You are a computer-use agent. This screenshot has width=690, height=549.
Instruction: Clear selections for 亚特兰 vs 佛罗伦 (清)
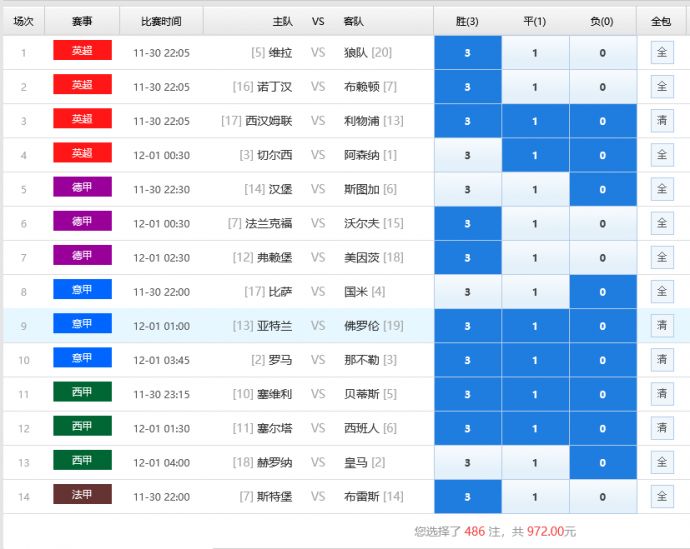tap(662, 326)
